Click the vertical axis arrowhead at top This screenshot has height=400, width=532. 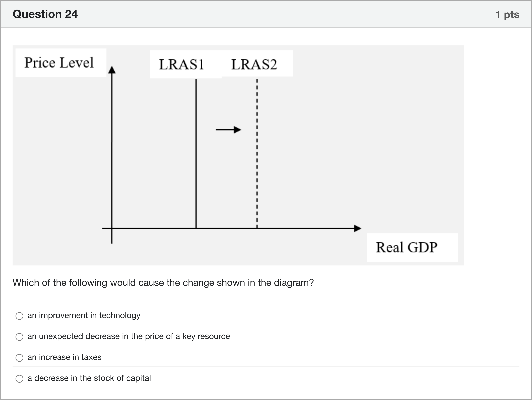pos(112,70)
